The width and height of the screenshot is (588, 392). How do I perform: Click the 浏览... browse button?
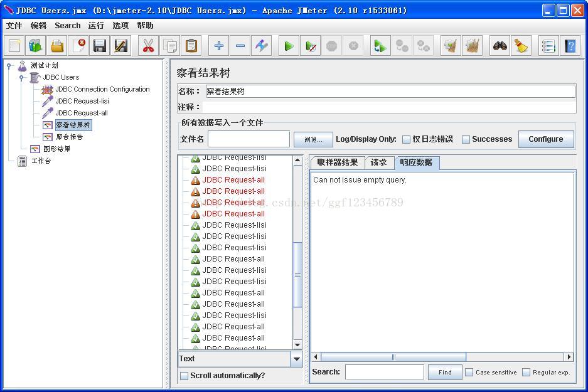point(313,139)
